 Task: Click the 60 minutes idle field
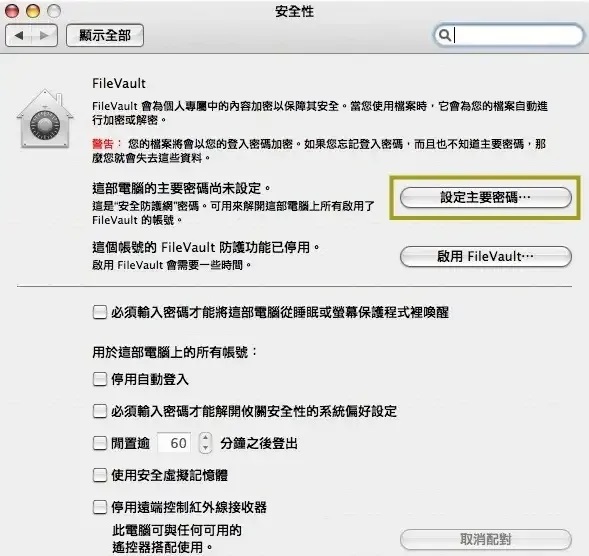tap(175, 443)
